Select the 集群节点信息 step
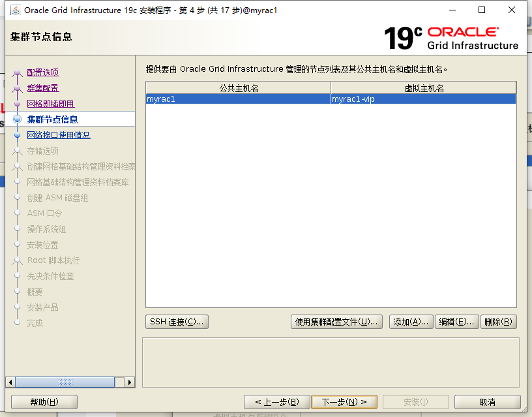This screenshot has height=417, width=532. [x=52, y=119]
